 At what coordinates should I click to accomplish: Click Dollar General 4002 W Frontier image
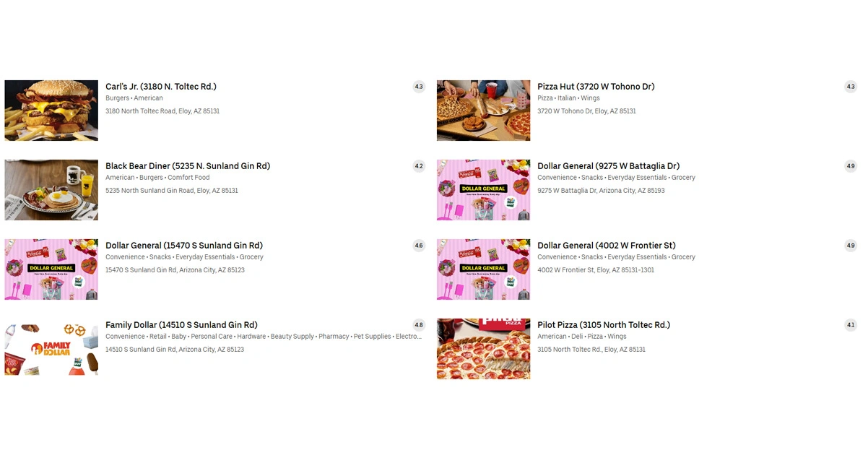483,269
